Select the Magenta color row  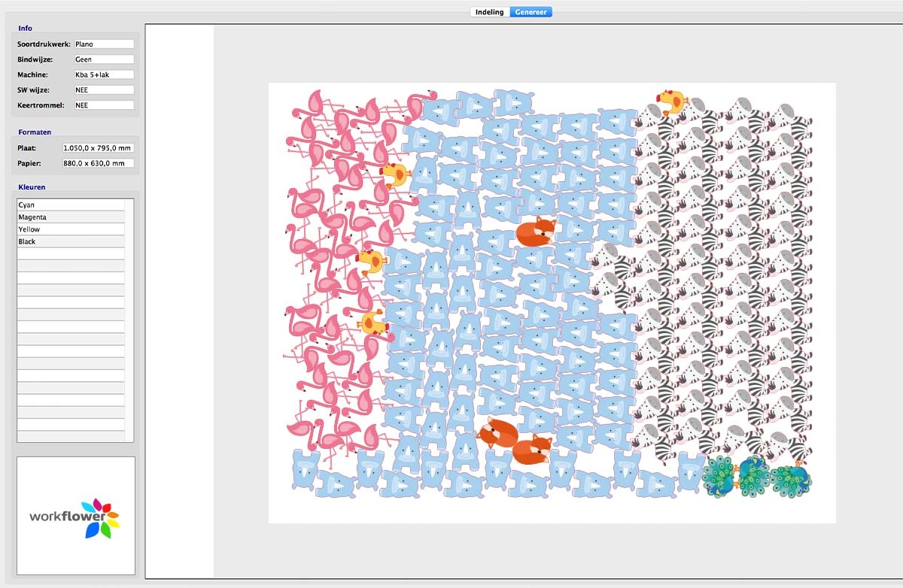(x=71, y=217)
